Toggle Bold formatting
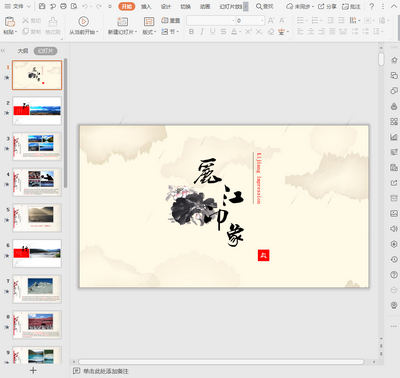400x378 pixels. (x=191, y=32)
